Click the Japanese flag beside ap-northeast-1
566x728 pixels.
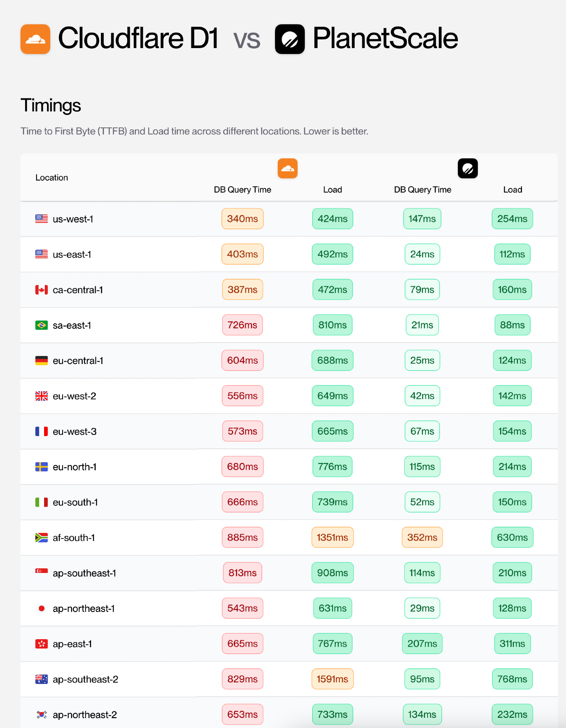(42, 608)
